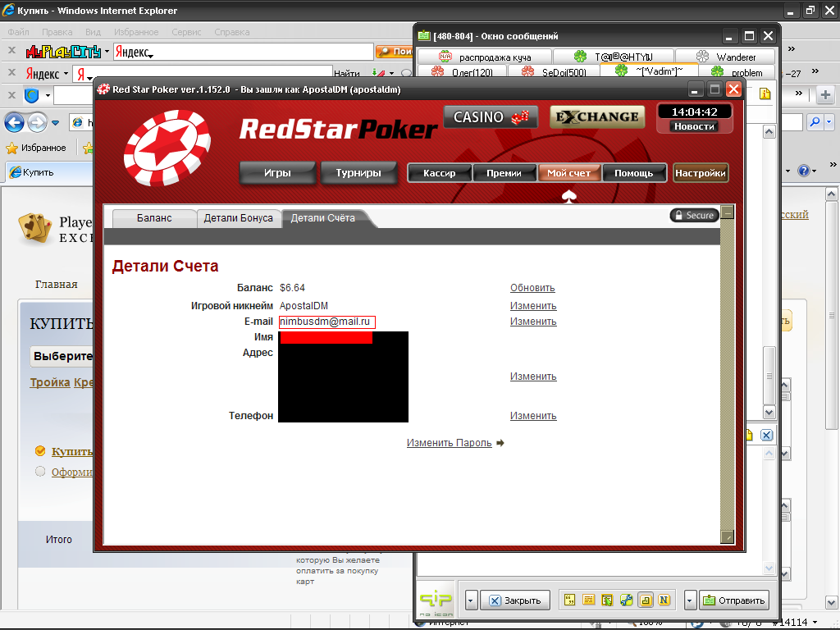Click the yellow info icon in chat window
The width and height of the screenshot is (840, 630).
pos(765,94)
